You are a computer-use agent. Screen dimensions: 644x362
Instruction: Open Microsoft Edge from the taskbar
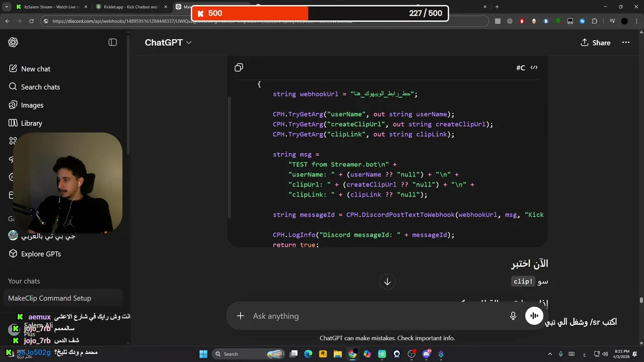pos(308,354)
